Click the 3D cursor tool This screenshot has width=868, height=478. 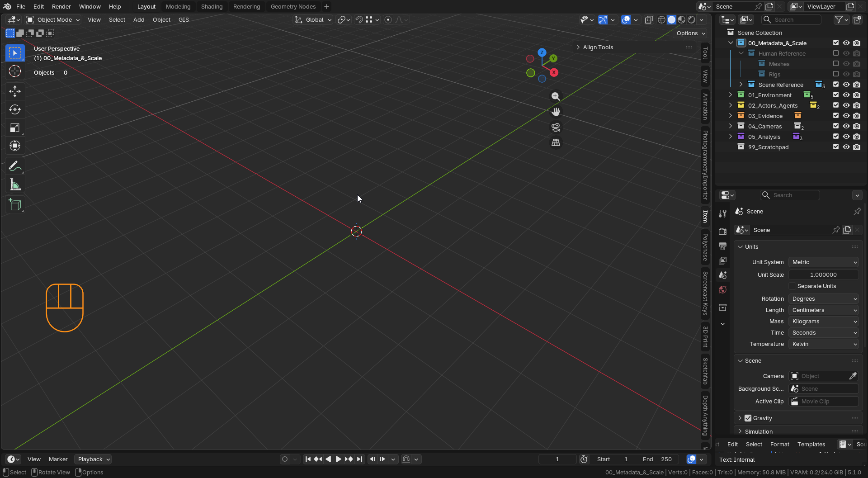coord(15,71)
